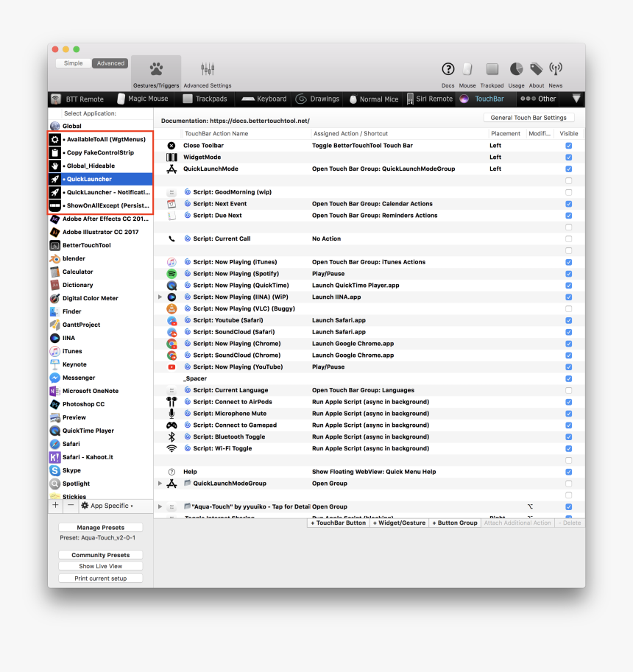Switch to the Magic Mouse tab
The image size is (633, 672).
142,99
